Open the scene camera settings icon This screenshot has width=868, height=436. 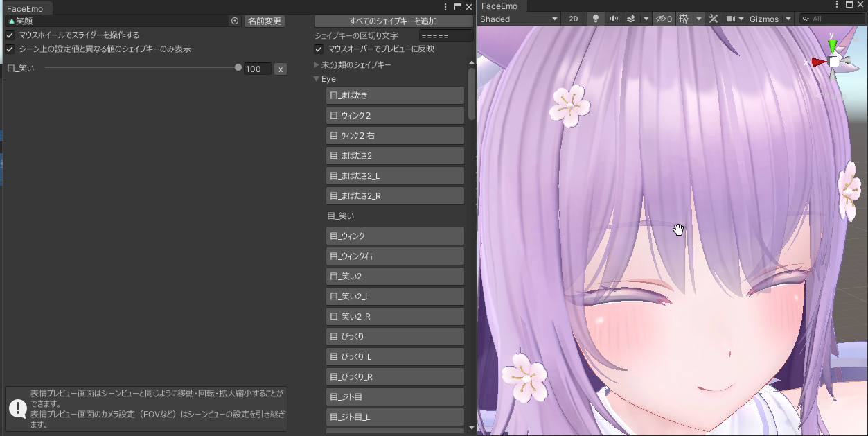[x=730, y=19]
